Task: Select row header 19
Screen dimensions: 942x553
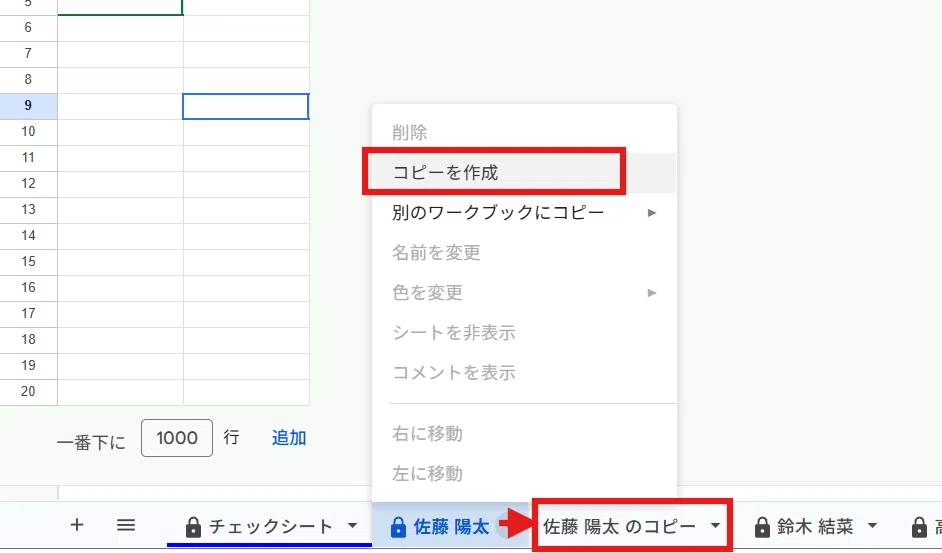Action: pyautogui.click(x=28, y=365)
